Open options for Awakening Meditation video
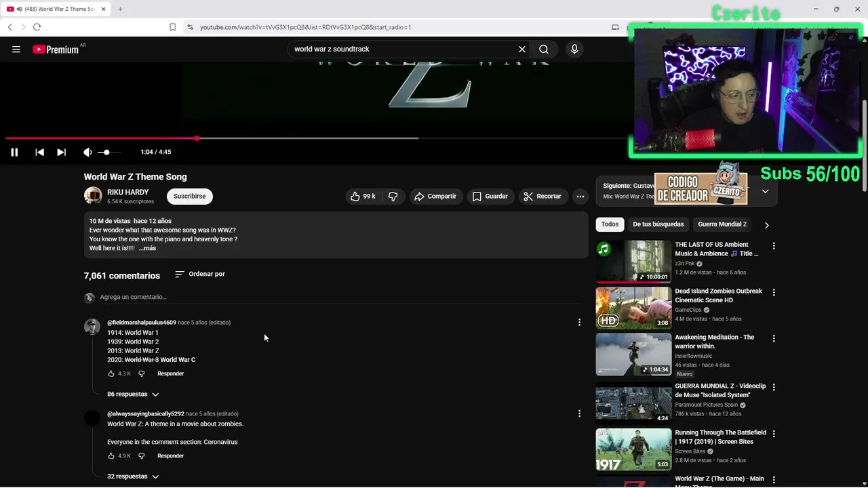Viewport: 868px width, 488px height. (x=774, y=338)
